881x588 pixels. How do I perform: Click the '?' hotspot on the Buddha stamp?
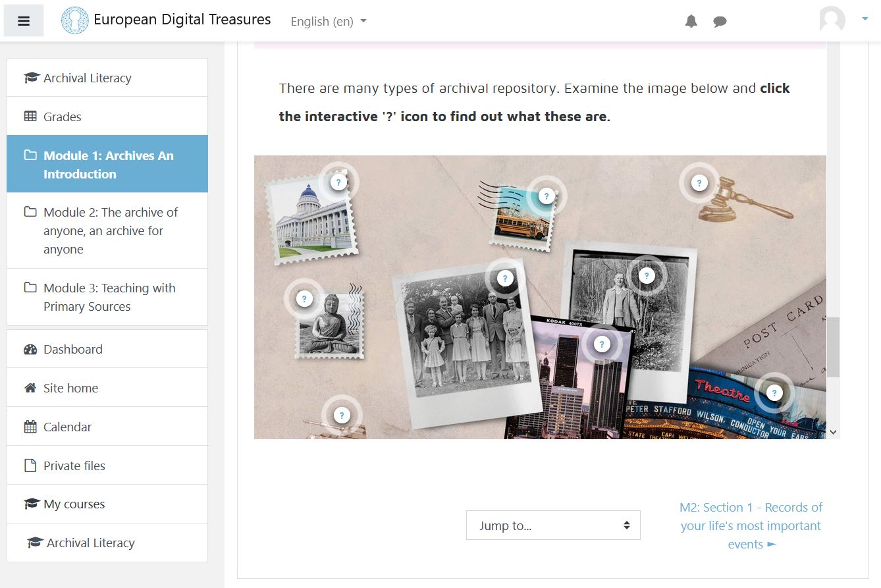(x=304, y=298)
